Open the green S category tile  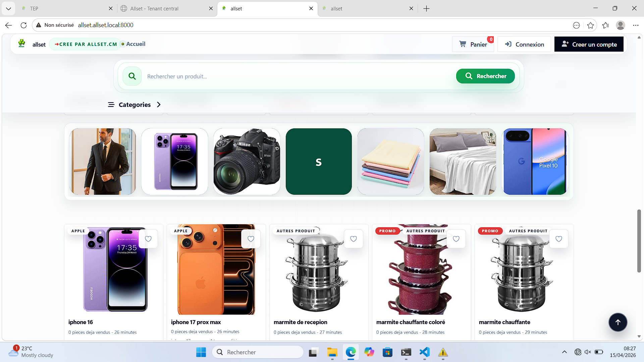click(x=319, y=162)
